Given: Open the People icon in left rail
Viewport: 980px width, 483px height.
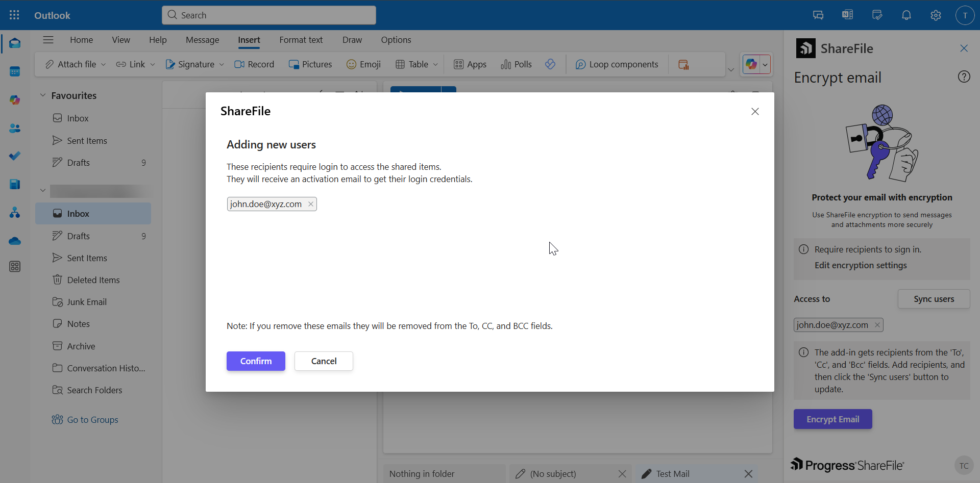Looking at the screenshot, I should (15, 129).
